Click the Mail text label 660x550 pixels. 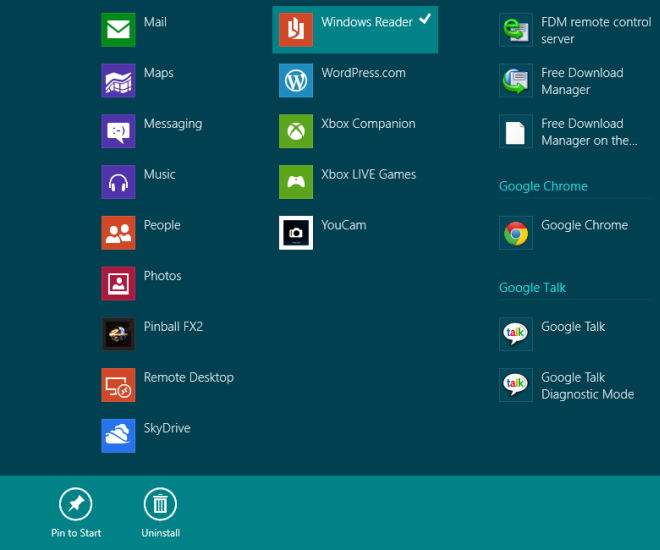point(155,22)
